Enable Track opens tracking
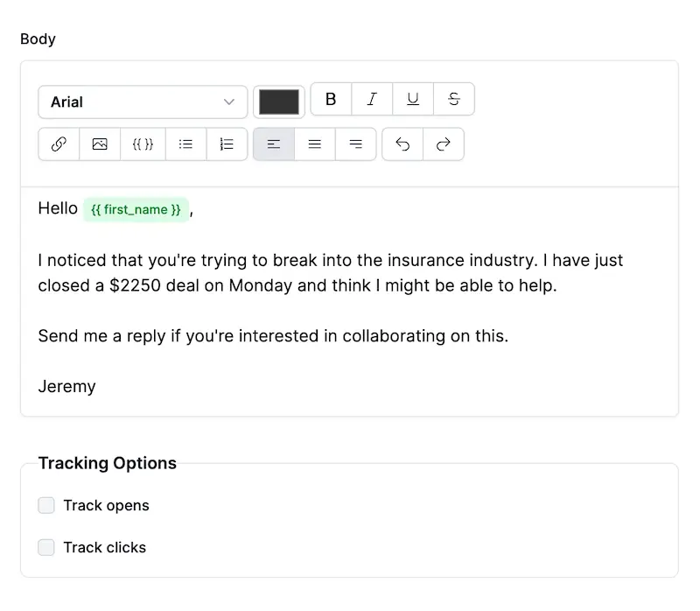Screen dimensions: 700x611 point(46,505)
